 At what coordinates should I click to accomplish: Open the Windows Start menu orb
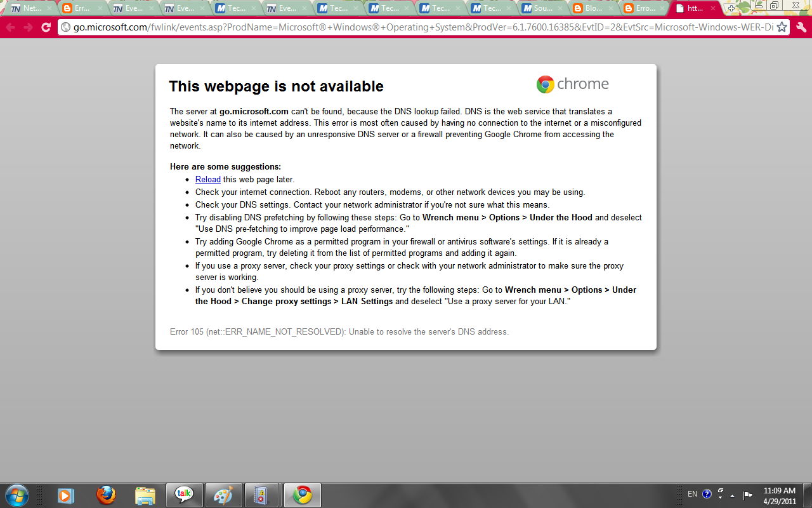(x=16, y=494)
